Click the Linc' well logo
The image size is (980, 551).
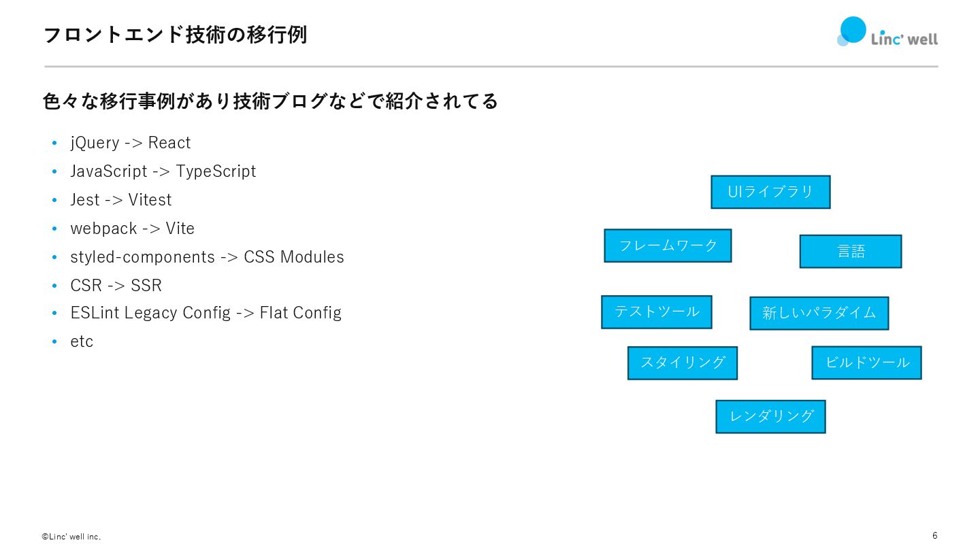click(x=887, y=32)
